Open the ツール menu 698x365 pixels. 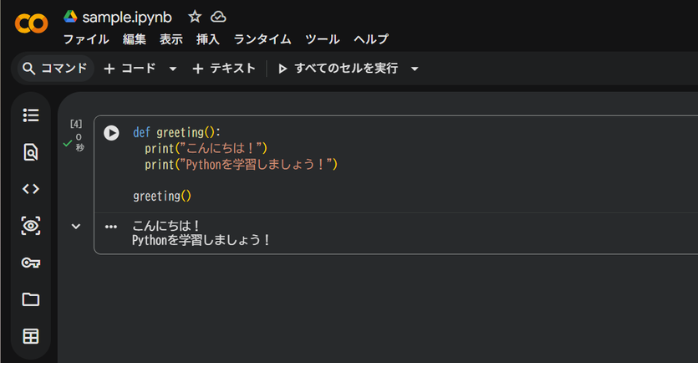click(322, 39)
